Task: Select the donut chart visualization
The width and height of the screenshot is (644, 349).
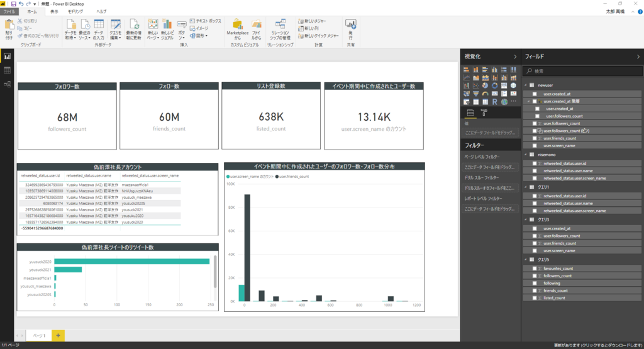Action: tap(494, 86)
